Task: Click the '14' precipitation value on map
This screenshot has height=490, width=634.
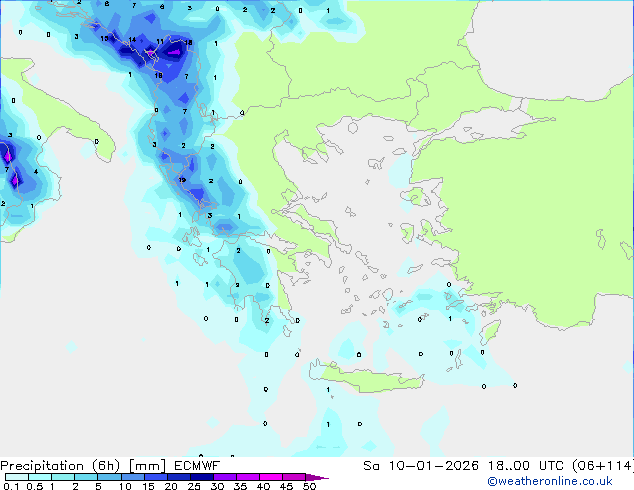Action: click(132, 40)
